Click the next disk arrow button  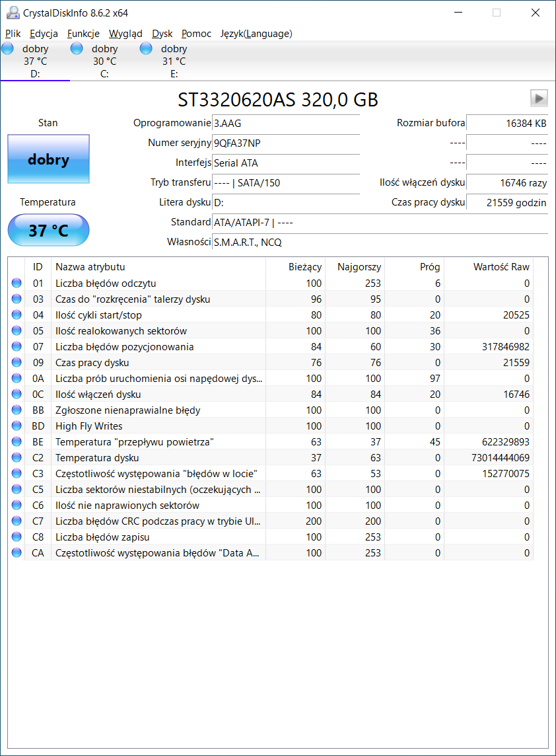(539, 98)
